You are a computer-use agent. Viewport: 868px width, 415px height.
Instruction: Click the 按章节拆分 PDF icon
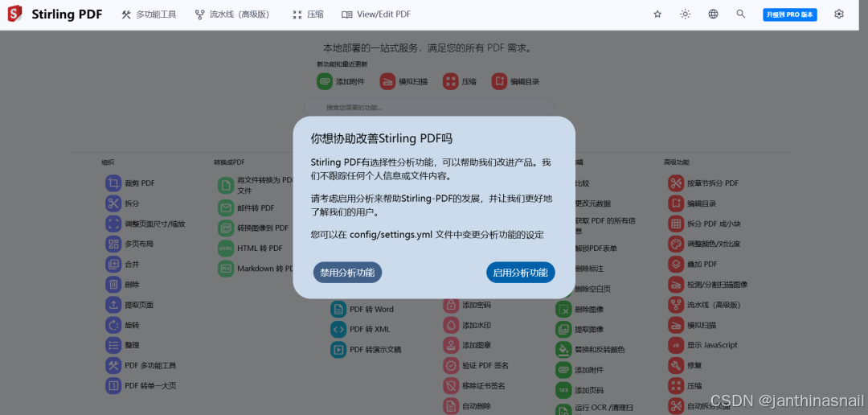(x=676, y=183)
